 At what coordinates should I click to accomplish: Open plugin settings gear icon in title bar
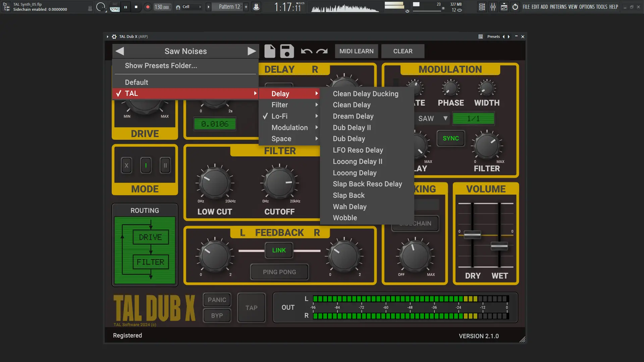[x=114, y=37]
